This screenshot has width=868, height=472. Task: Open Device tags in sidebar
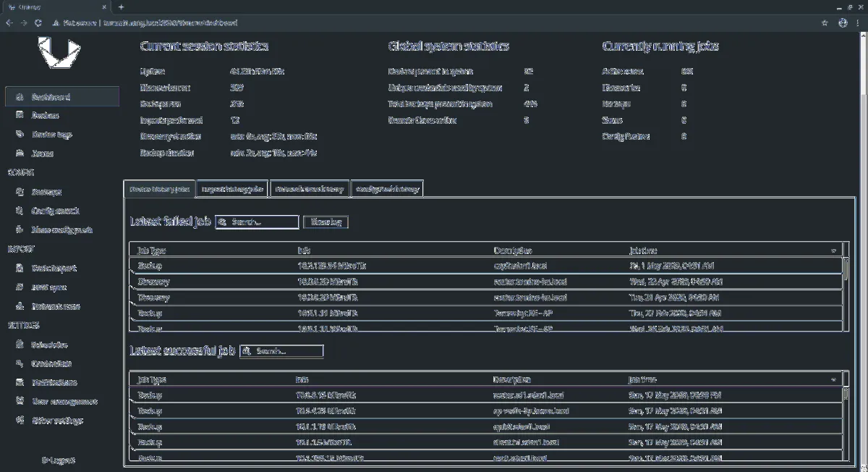(x=51, y=135)
